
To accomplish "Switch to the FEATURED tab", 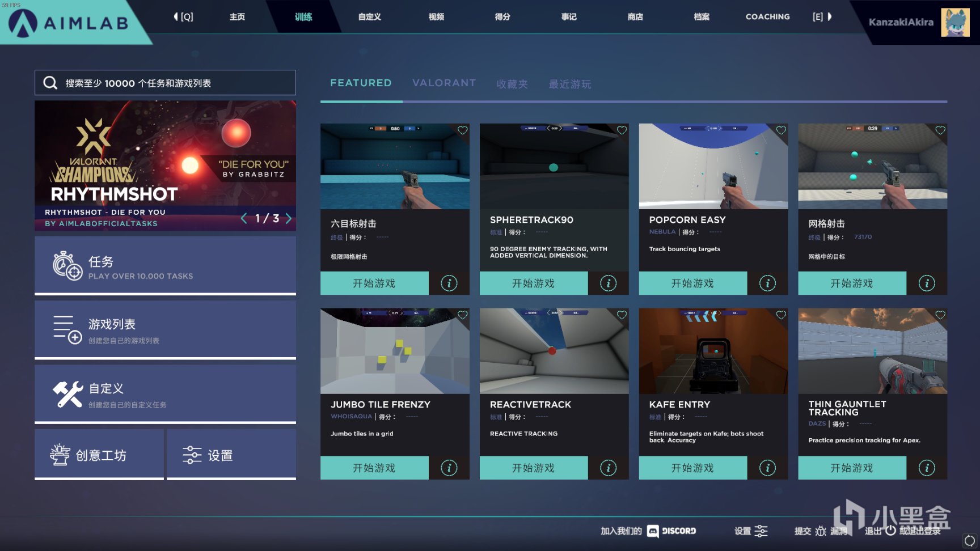I will (361, 83).
